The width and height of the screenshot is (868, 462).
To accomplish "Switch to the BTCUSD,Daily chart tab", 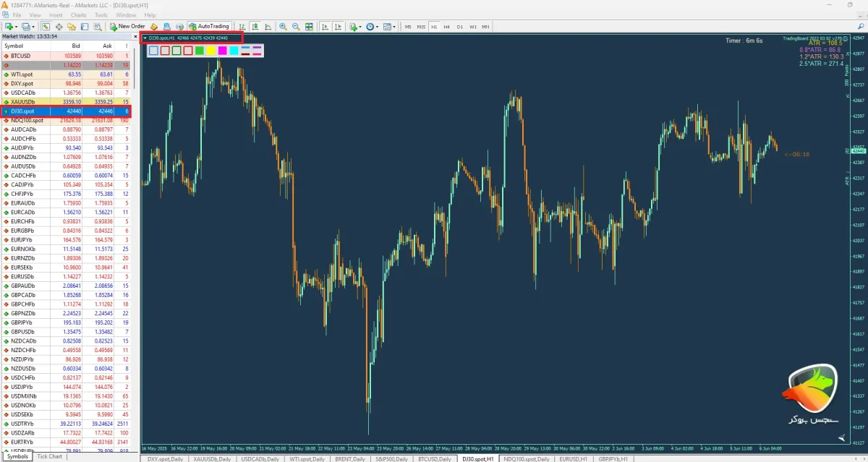I will 435,458.
